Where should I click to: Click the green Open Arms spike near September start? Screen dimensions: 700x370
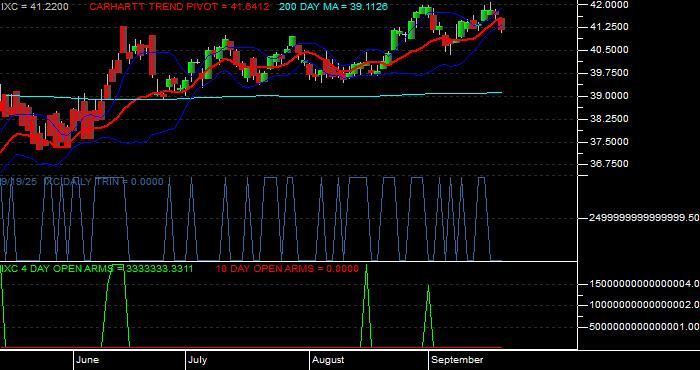coord(428,315)
